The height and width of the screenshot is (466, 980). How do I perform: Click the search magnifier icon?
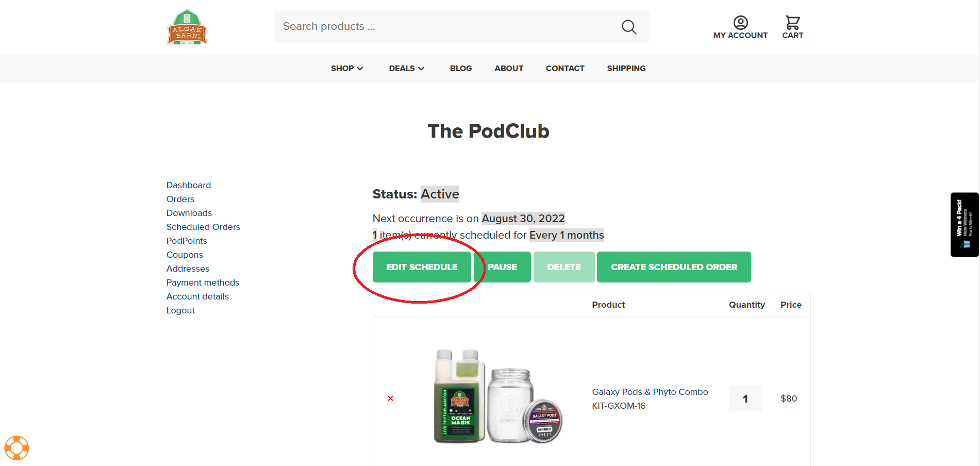coord(628,27)
